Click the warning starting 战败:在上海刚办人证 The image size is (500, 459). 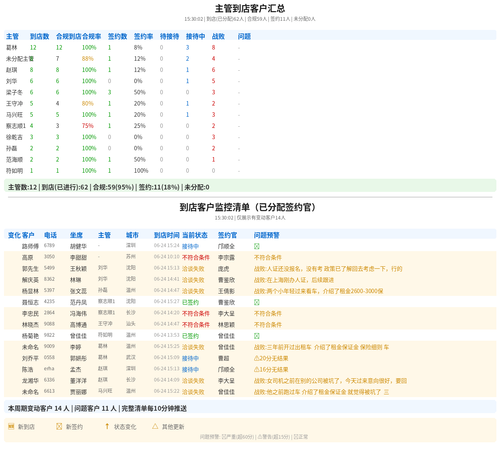tap(294, 280)
